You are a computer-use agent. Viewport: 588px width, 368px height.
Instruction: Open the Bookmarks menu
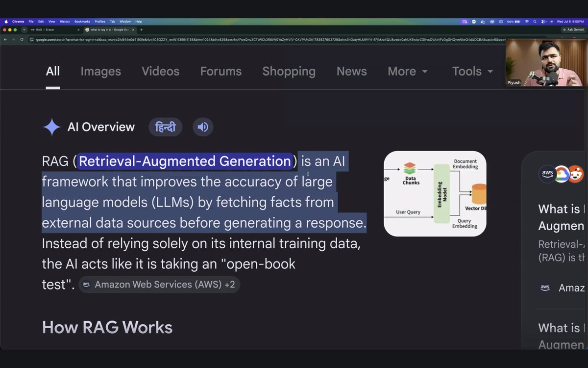pyautogui.click(x=82, y=22)
